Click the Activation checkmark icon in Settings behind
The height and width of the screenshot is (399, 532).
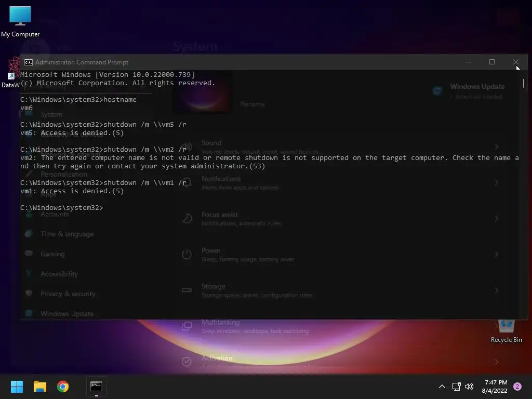187,362
